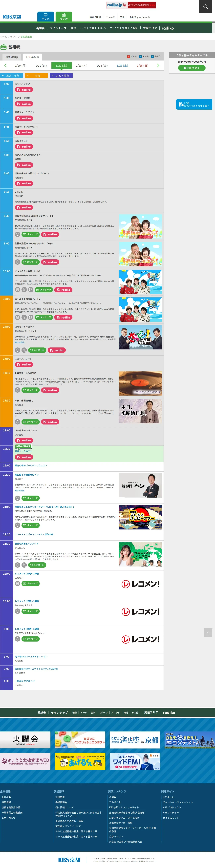
Task: Open X icon for まーぶる!水曜日 パート2
Action: [x=24, y=317]
